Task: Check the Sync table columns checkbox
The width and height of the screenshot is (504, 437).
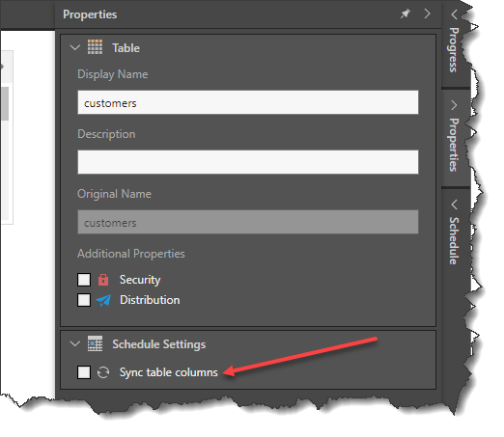Action: (x=84, y=372)
